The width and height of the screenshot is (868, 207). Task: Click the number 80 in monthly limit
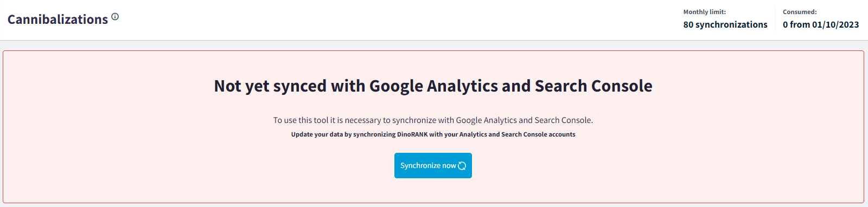(688, 24)
